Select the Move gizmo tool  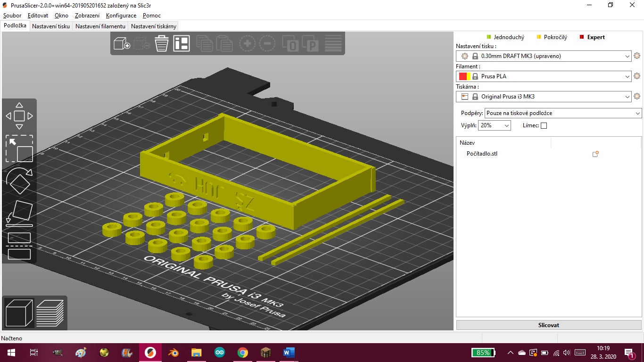click(19, 116)
